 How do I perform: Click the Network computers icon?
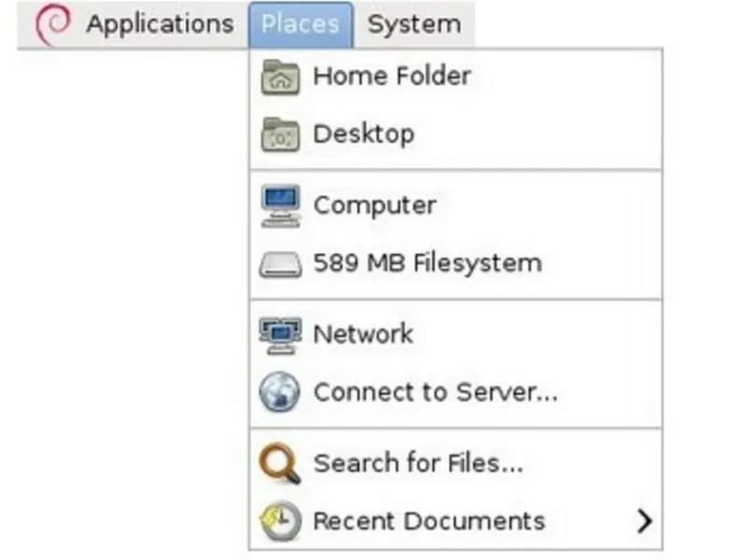click(280, 335)
